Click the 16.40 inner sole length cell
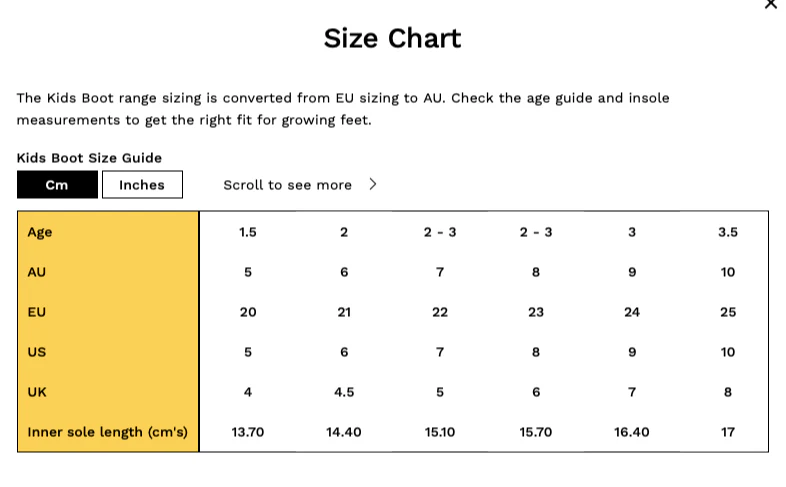The width and height of the screenshot is (786, 487). point(632,432)
